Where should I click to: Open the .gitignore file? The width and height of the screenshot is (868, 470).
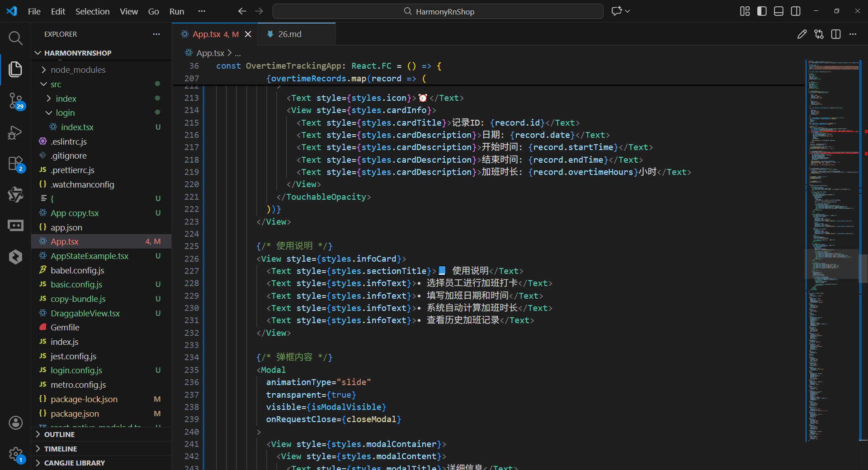point(101,155)
